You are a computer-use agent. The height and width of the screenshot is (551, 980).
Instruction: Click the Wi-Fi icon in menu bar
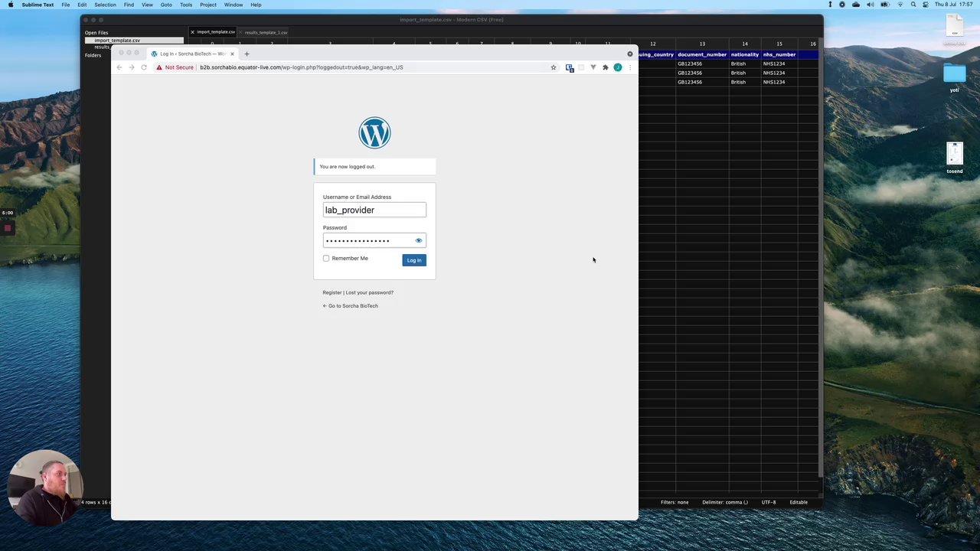click(899, 5)
